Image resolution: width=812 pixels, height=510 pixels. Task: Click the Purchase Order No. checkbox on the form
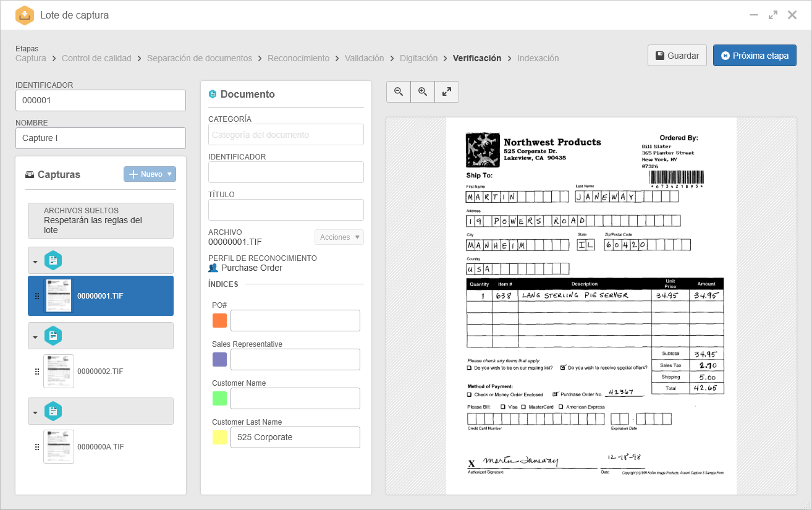[x=556, y=394]
